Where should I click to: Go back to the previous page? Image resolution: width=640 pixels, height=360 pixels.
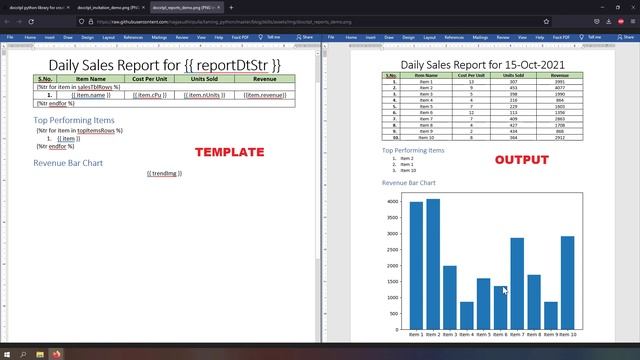(x=7, y=22)
